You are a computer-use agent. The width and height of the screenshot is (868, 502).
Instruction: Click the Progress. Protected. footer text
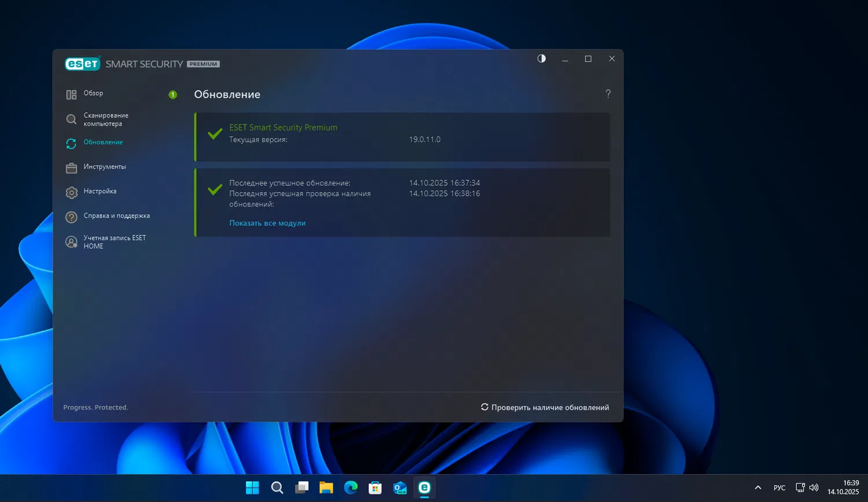coord(95,407)
